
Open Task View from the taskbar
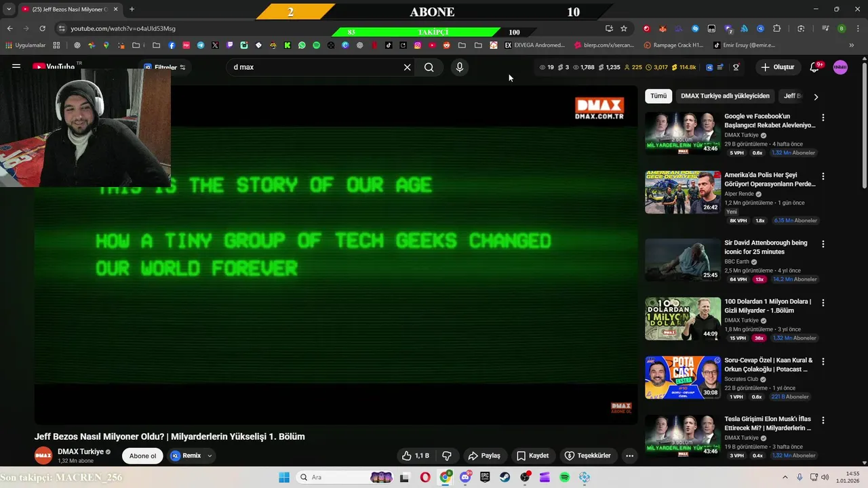[405, 477]
